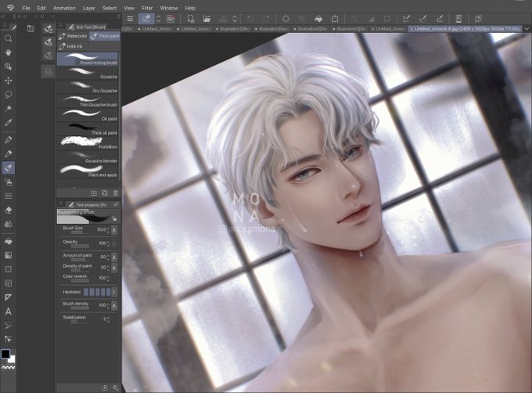Open the Sub Tool panel menu
Image resolution: width=532 pixels, height=393 pixels.
[61, 26]
